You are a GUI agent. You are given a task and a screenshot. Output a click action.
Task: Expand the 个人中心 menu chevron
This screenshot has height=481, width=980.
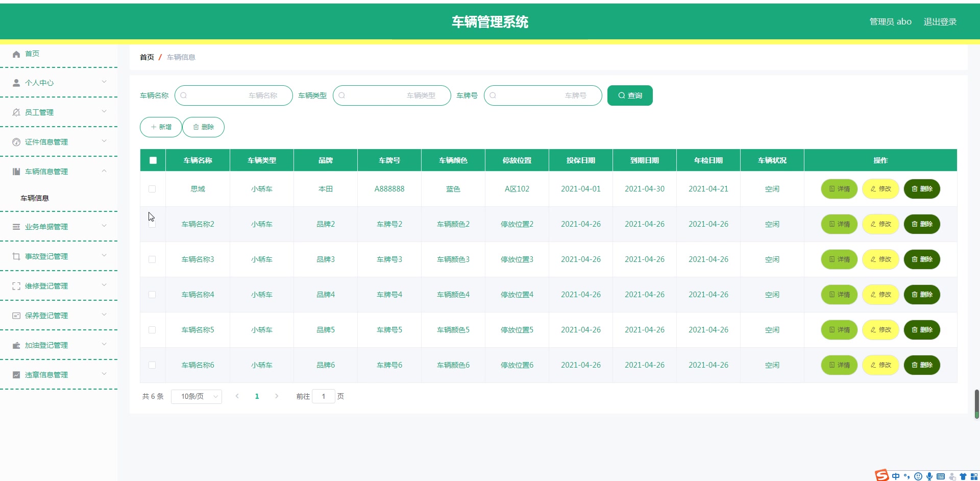(104, 82)
